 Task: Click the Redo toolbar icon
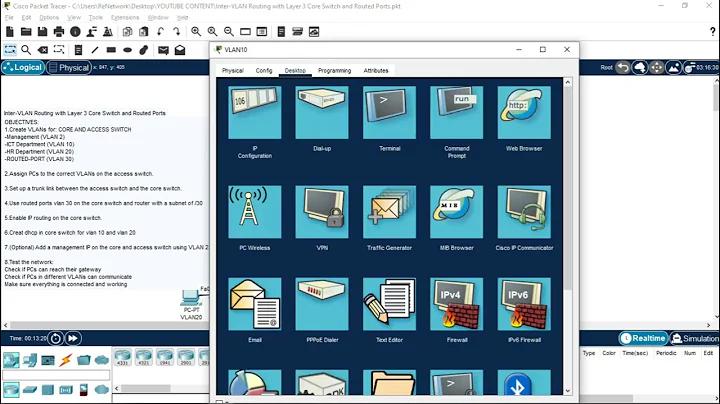coord(176,32)
